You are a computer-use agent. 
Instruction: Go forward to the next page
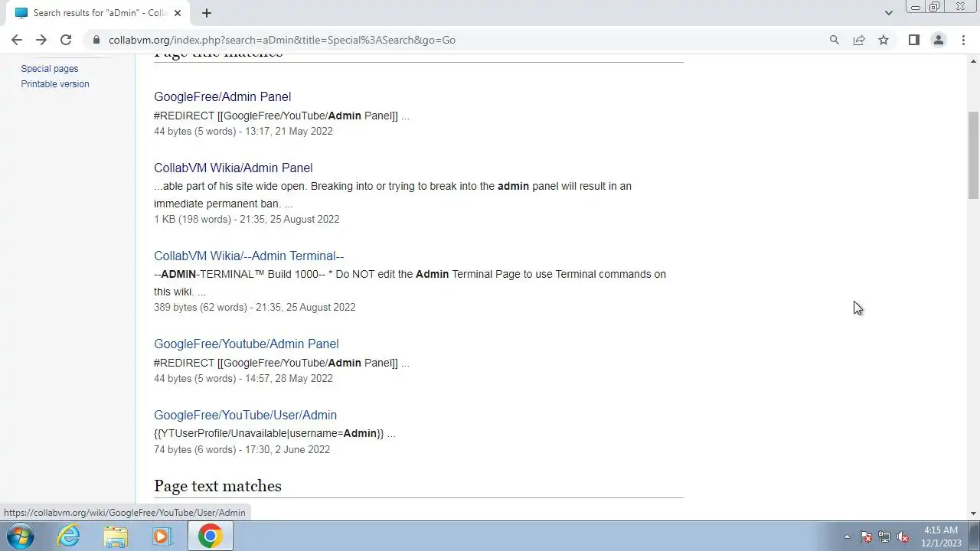click(x=41, y=40)
